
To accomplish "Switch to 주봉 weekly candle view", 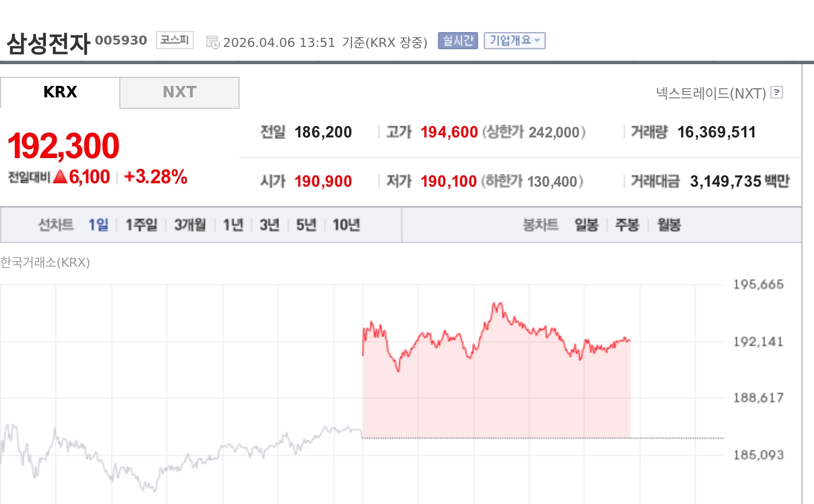I will pyautogui.click(x=627, y=225).
